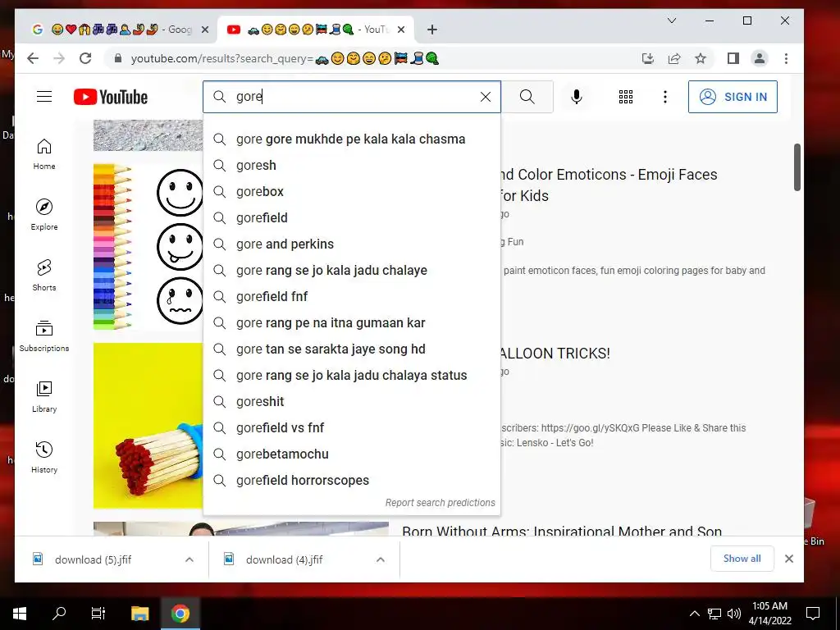Select suggestion gore and perkins
840x630 pixels.
pos(351,244)
